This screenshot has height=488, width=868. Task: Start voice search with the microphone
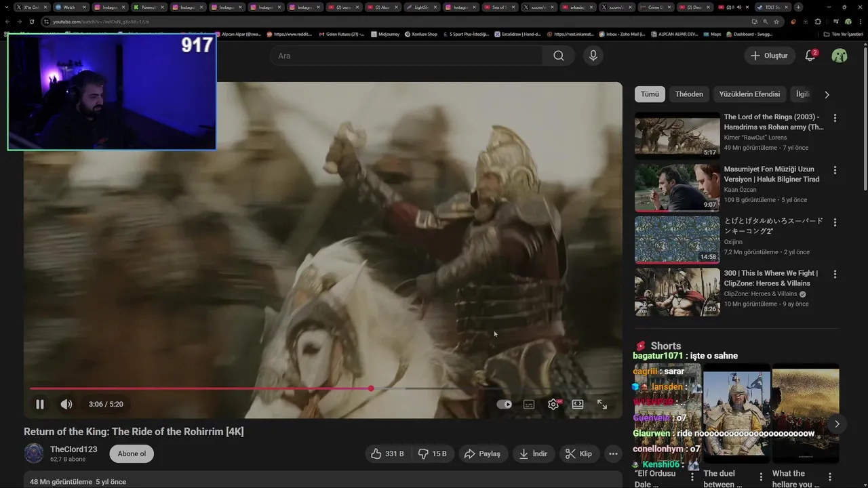pos(593,56)
